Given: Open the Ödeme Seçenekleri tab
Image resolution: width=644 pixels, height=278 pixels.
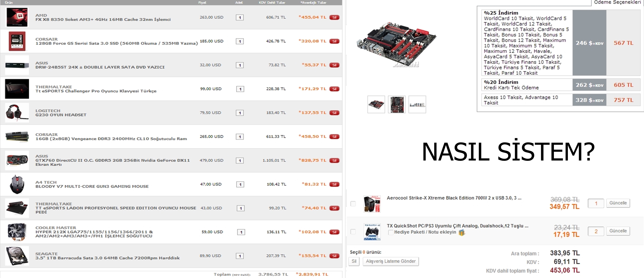Looking at the screenshot, I should 618,2.
